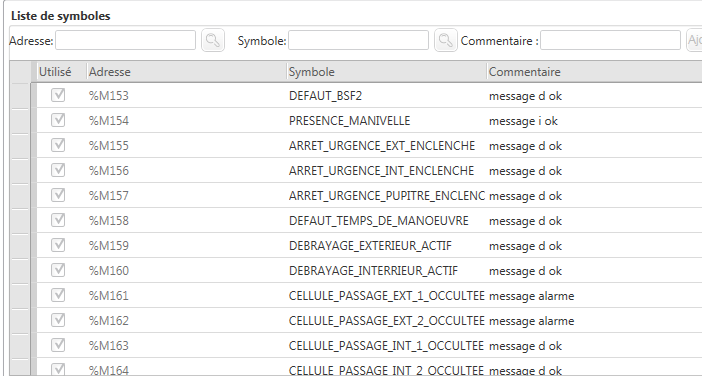Click comment 'message alarme' for %M162
The width and height of the screenshot is (702, 376).
(531, 321)
